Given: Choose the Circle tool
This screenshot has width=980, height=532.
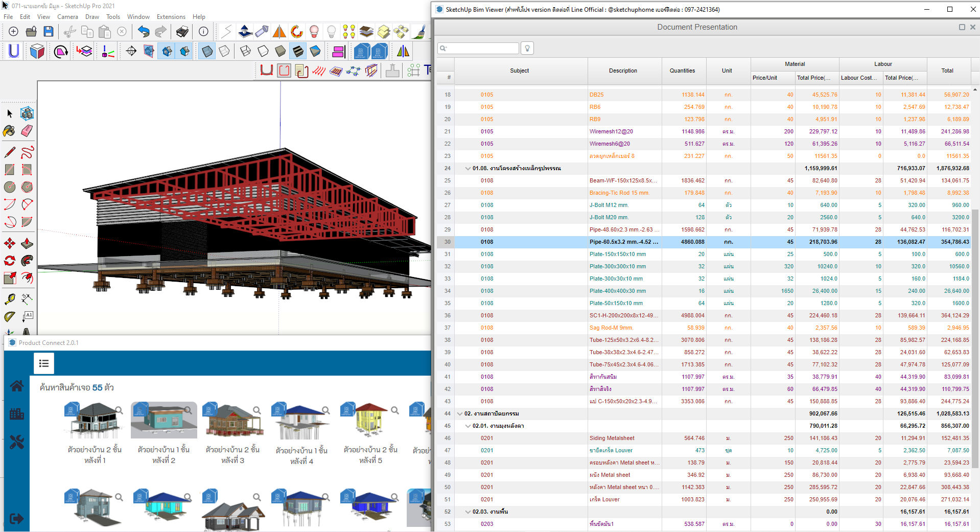Looking at the screenshot, I should [x=9, y=187].
